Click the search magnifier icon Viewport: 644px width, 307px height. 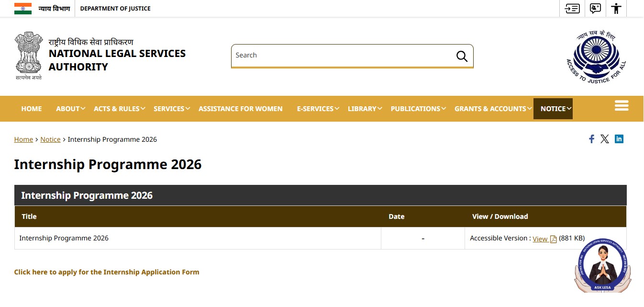tap(462, 56)
